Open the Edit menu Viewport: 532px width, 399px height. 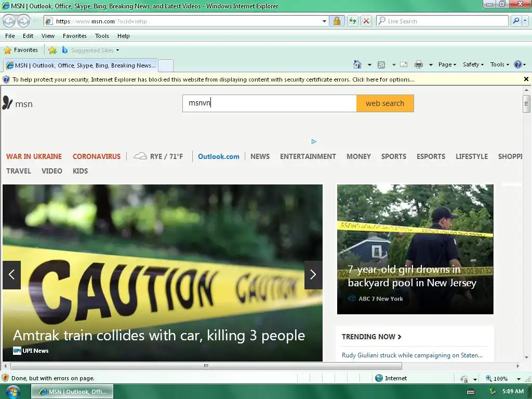click(28, 36)
